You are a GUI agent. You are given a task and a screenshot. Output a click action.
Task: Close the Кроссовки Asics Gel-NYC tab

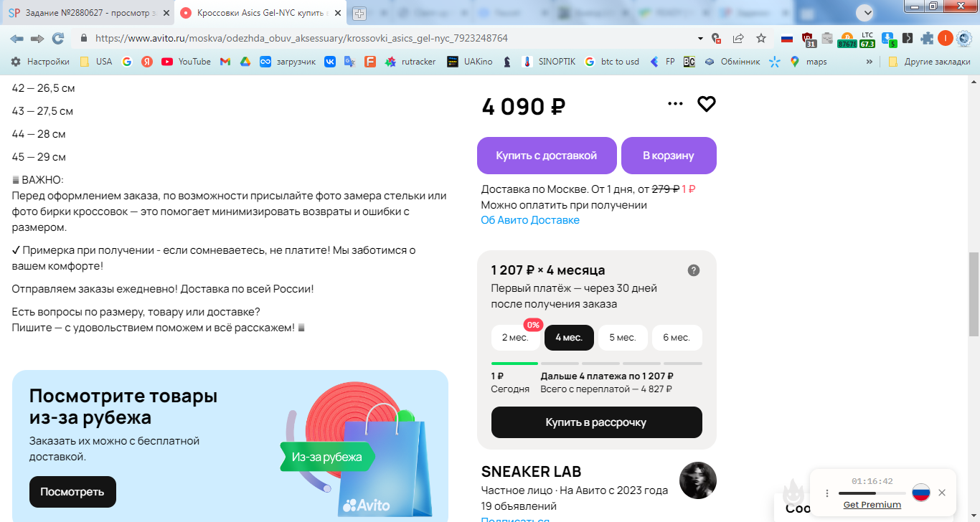pos(337,13)
